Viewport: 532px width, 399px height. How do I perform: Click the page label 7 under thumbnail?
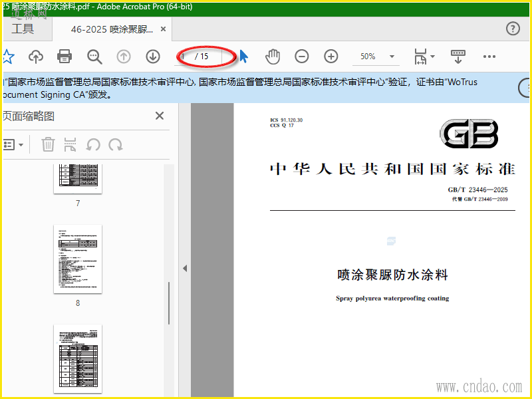(x=78, y=203)
